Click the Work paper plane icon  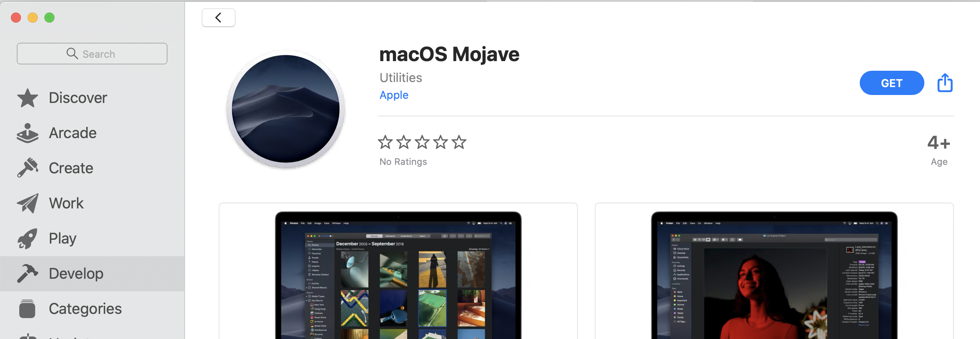point(28,203)
